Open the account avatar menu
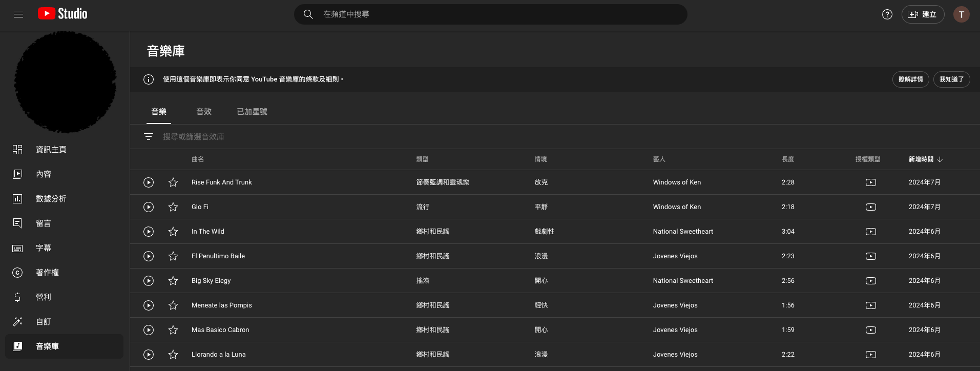 click(x=961, y=14)
